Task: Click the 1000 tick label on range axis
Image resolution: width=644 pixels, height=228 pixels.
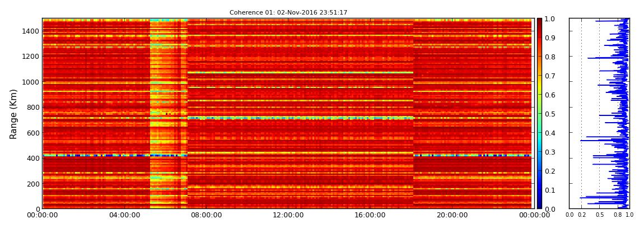Action: tap(31, 82)
